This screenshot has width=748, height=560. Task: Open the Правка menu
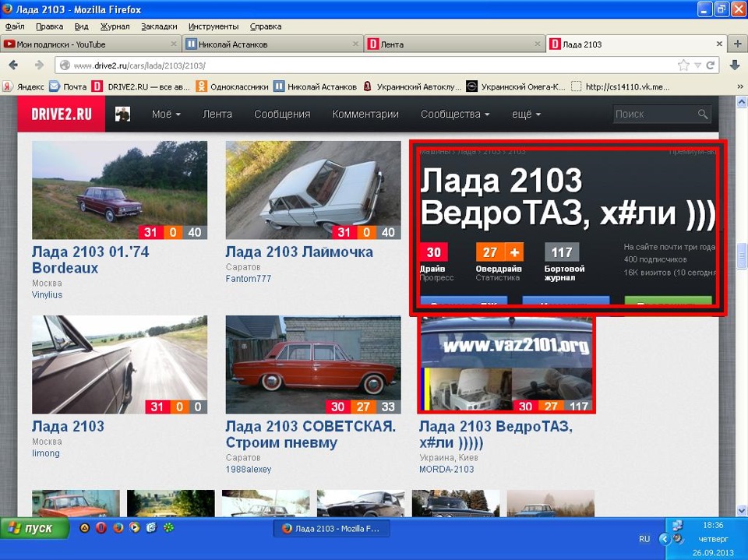coord(49,26)
